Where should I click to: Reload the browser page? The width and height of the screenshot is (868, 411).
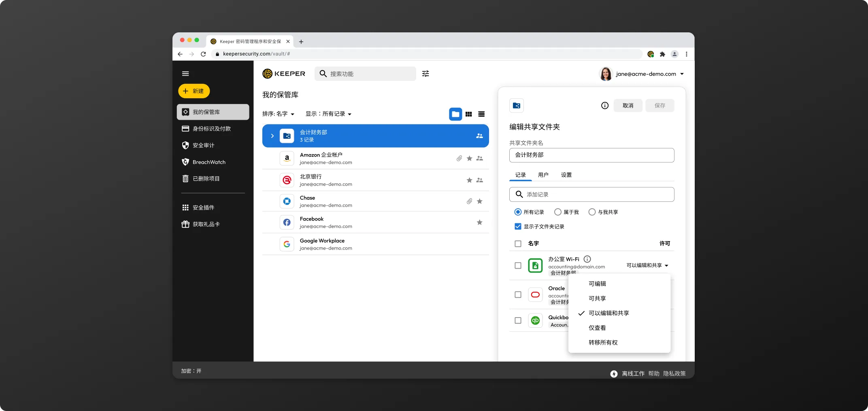[x=203, y=54]
